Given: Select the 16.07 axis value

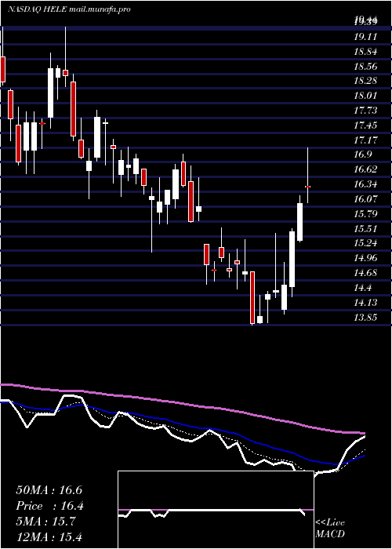Looking at the screenshot, I should [365, 199].
